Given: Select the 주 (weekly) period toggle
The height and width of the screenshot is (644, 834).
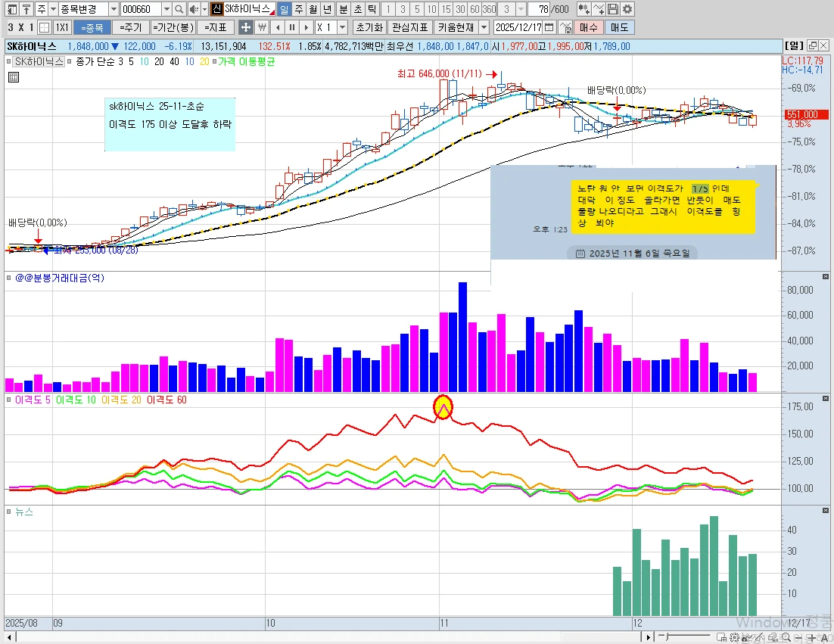Looking at the screenshot, I should (299, 9).
